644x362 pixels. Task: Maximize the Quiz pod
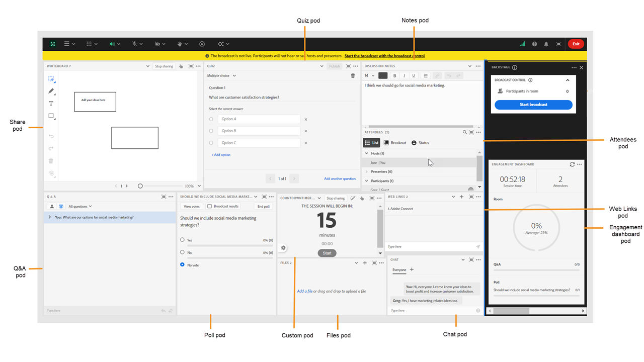pos(348,66)
